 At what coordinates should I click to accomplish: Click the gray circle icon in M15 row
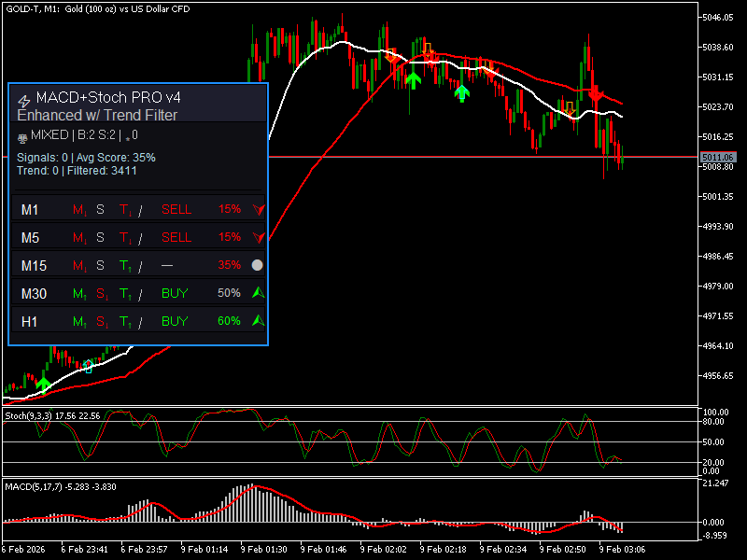pyautogui.click(x=258, y=265)
